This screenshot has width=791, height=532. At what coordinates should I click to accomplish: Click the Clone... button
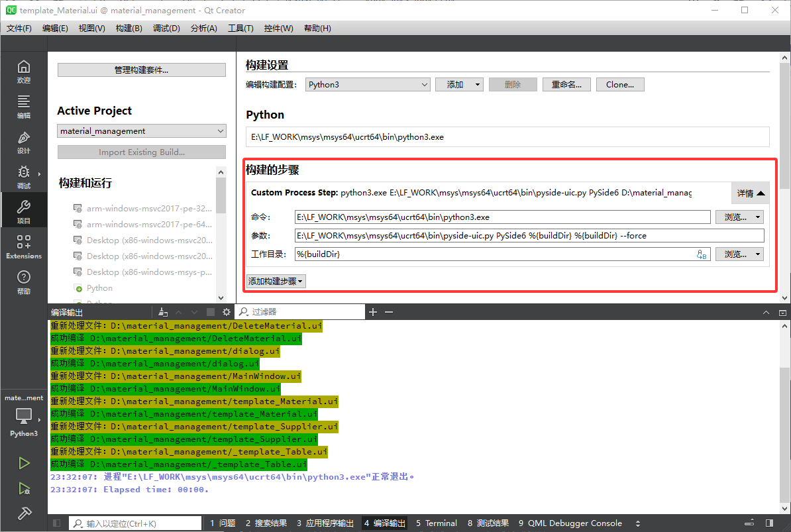pyautogui.click(x=620, y=85)
